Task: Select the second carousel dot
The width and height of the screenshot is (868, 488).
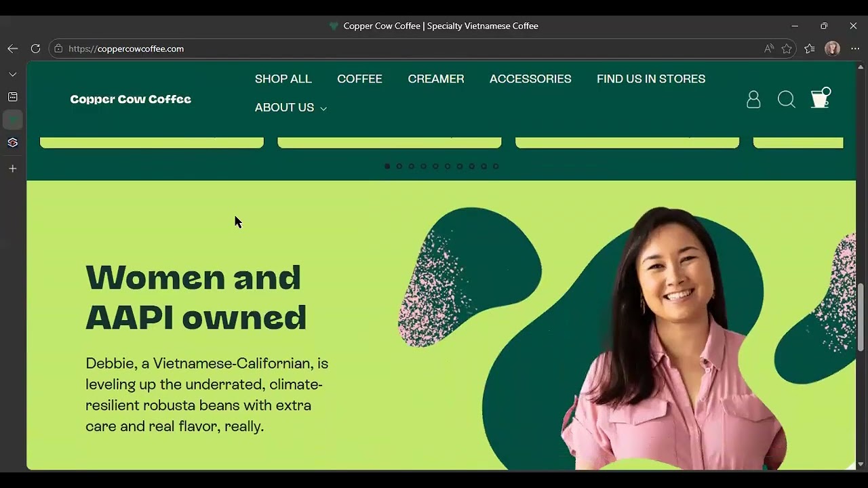Action: (x=399, y=166)
